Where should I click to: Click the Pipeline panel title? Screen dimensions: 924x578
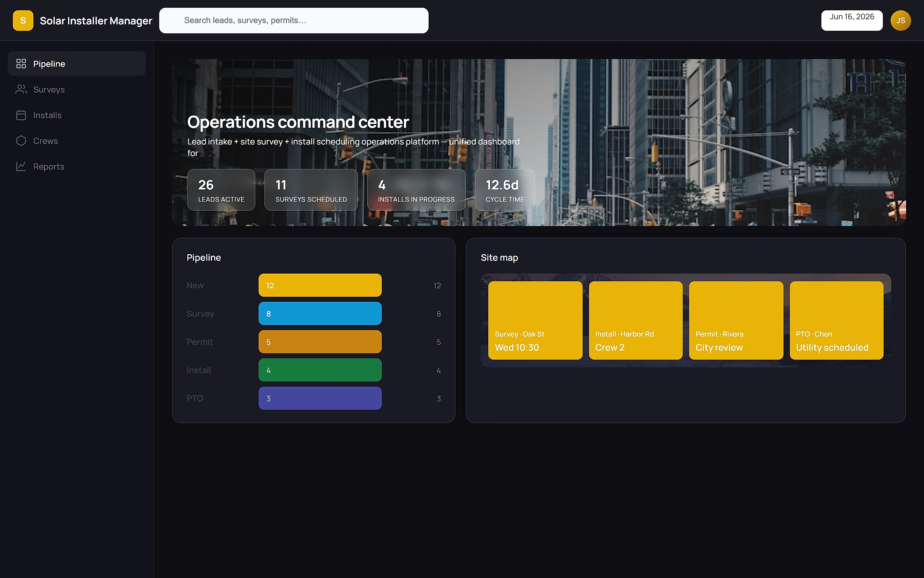pos(204,258)
